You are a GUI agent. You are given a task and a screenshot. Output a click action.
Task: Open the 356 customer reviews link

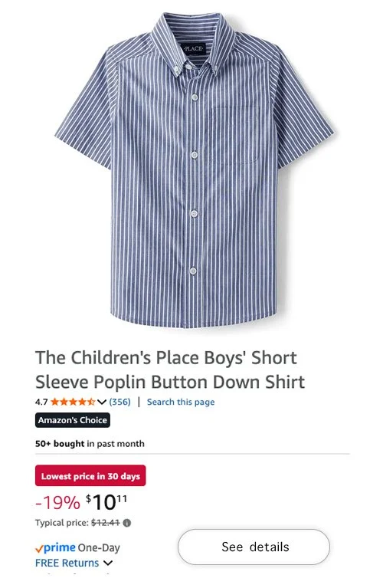[120, 402]
